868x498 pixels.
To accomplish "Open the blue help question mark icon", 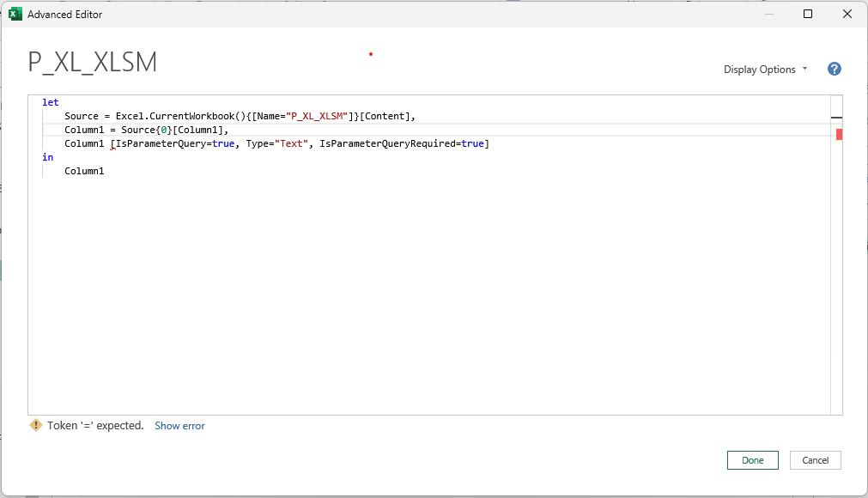I will tap(835, 70).
